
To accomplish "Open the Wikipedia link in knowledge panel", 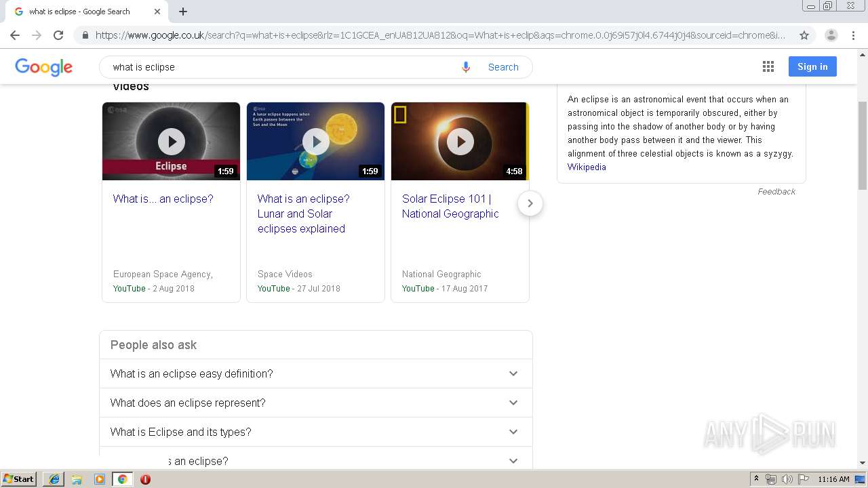I will click(587, 167).
